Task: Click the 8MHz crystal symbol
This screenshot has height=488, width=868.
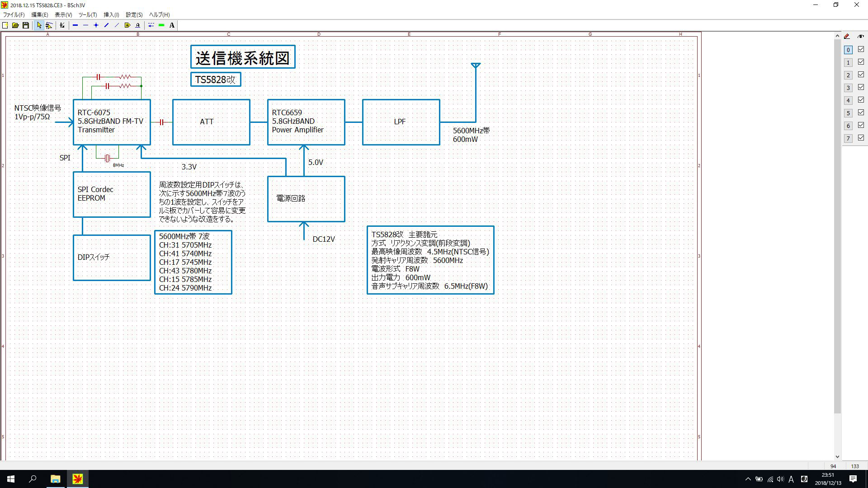Action: point(107,158)
